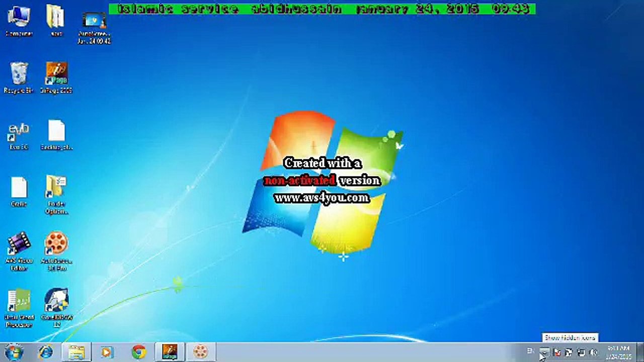The height and width of the screenshot is (362, 644).
Task: Show hidden icons in the system tray
Action: pos(544,352)
